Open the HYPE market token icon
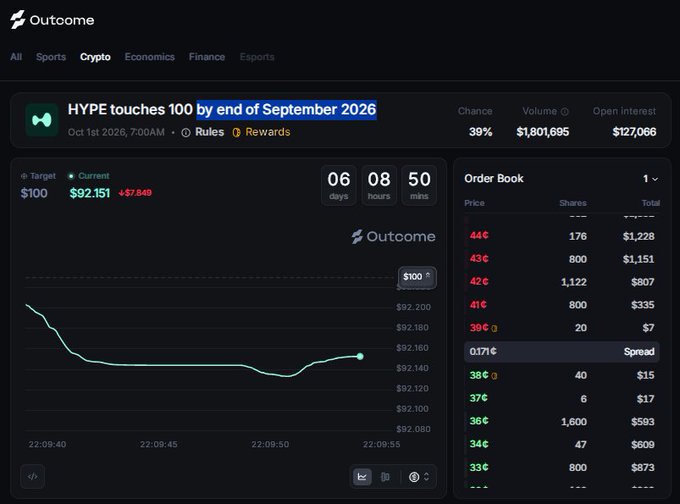680x504 pixels. [42, 120]
